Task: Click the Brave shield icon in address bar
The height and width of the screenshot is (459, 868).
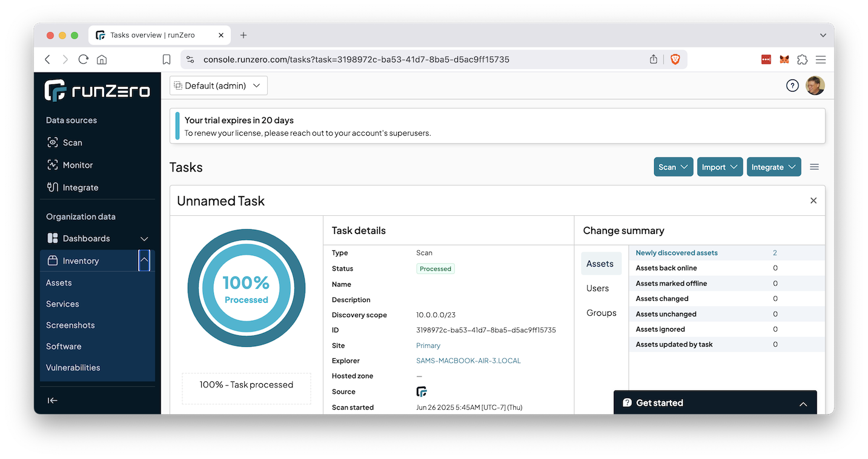Action: 675,59
